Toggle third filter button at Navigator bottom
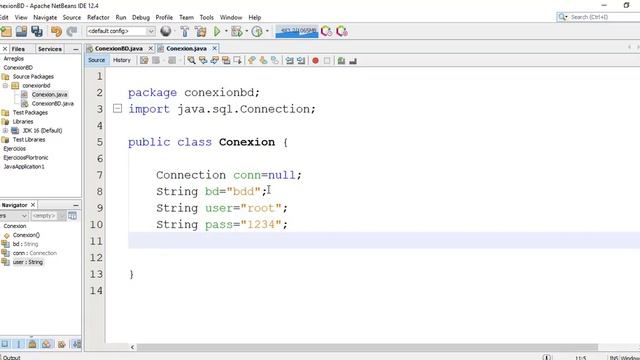 point(32,344)
